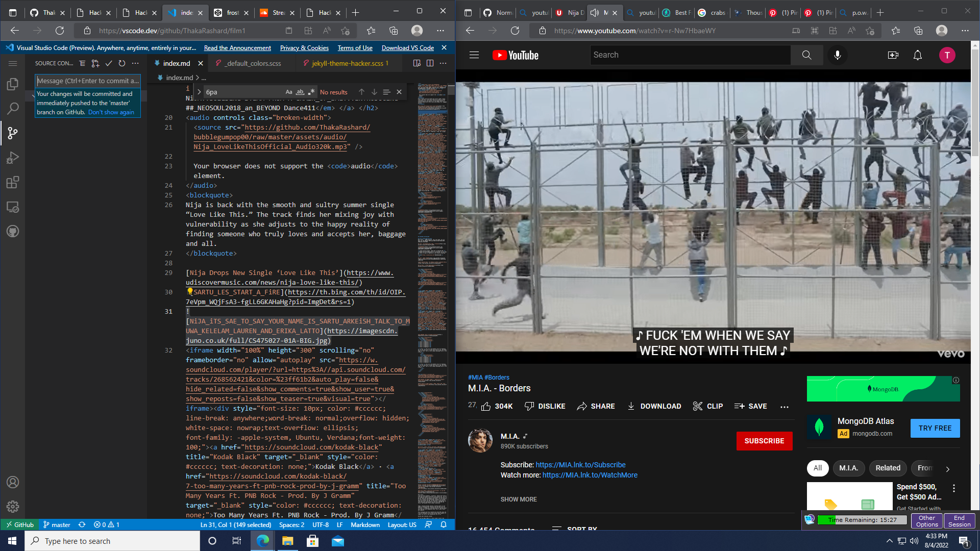This screenshot has width=980, height=551.
Task: Open preview to the side icon
Action: (x=417, y=63)
